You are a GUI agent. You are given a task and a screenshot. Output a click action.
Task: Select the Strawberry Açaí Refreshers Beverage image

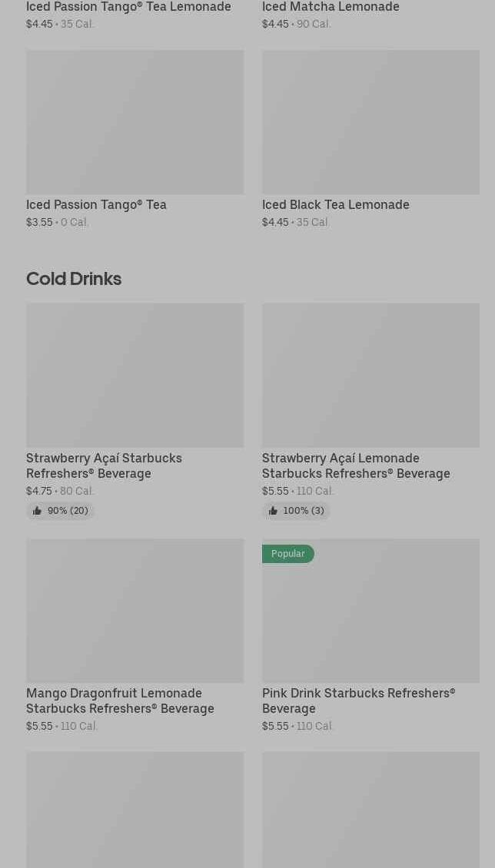tap(135, 375)
